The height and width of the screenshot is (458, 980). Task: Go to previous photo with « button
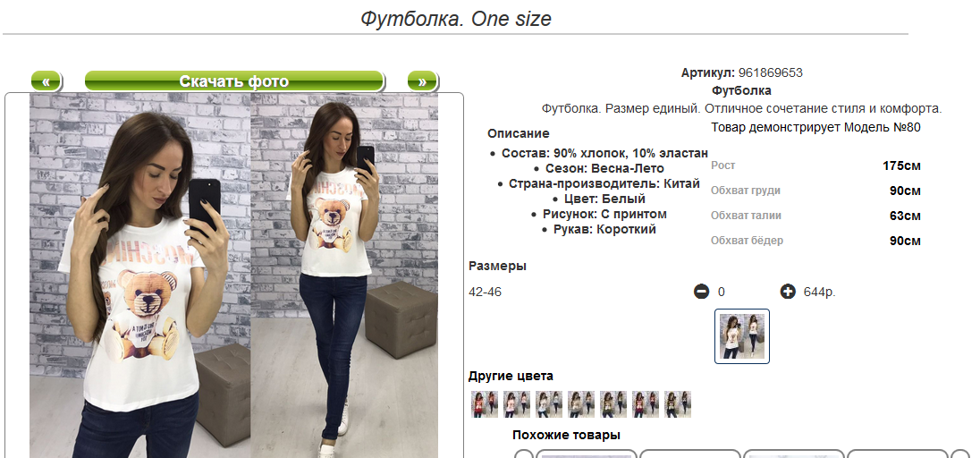tap(46, 81)
